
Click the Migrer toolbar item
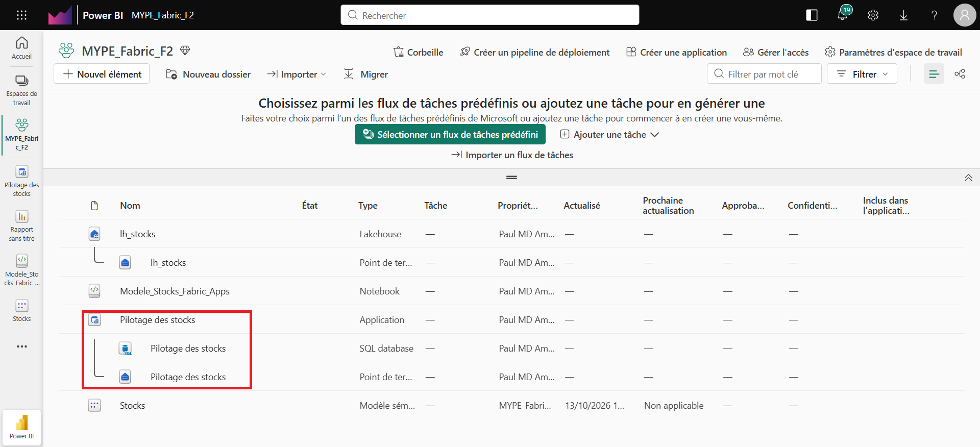(x=365, y=74)
